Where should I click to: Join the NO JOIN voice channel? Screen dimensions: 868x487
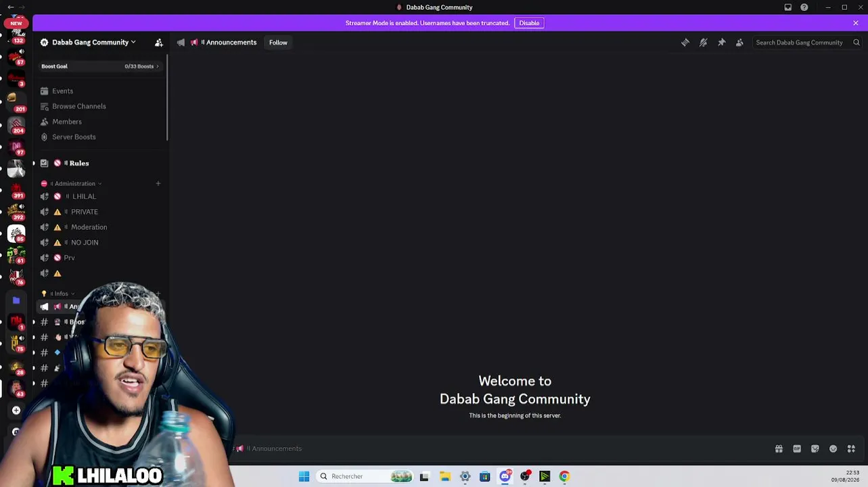click(85, 242)
